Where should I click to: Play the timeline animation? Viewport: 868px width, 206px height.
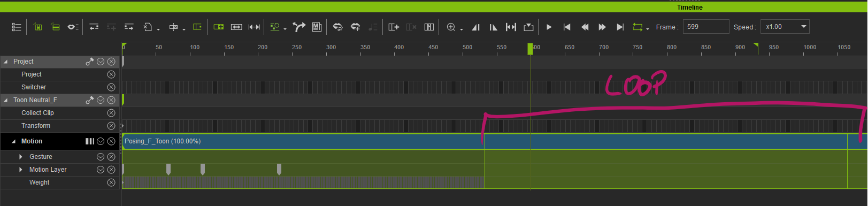pos(549,27)
